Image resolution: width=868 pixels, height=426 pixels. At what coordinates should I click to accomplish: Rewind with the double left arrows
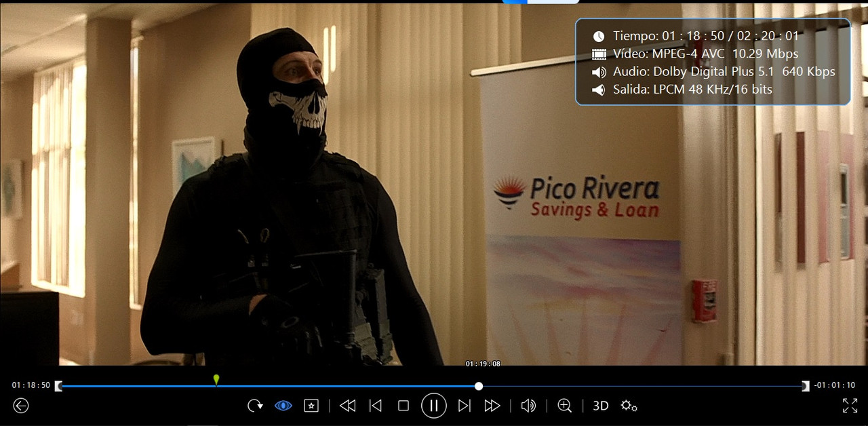[347, 406]
